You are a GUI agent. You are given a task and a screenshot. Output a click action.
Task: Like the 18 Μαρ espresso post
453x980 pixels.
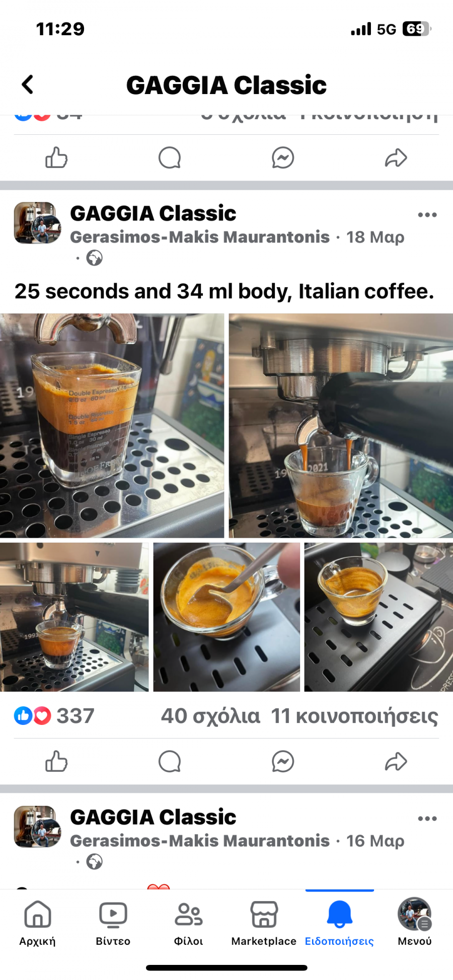click(x=56, y=761)
